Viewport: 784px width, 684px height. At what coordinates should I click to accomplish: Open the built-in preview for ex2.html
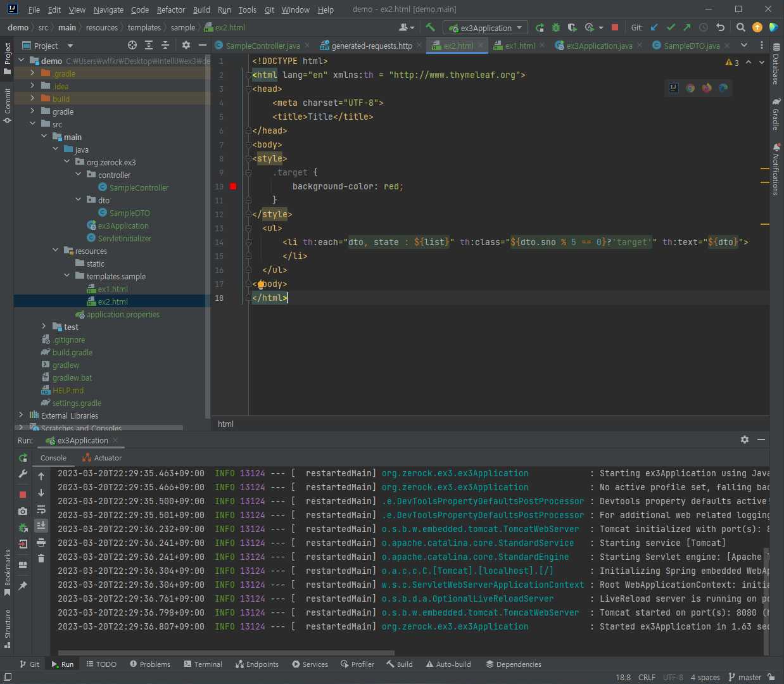coord(674,88)
